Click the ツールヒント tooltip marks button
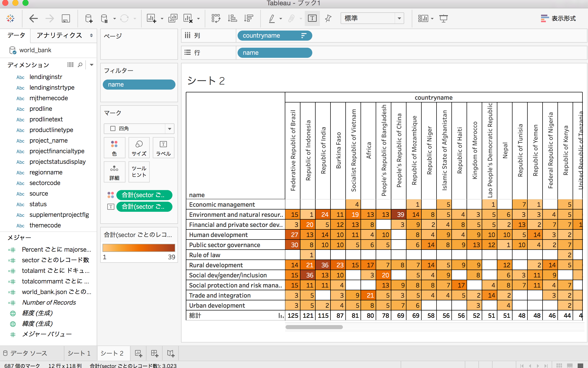Screen dimensions: 588x368 click(139, 172)
